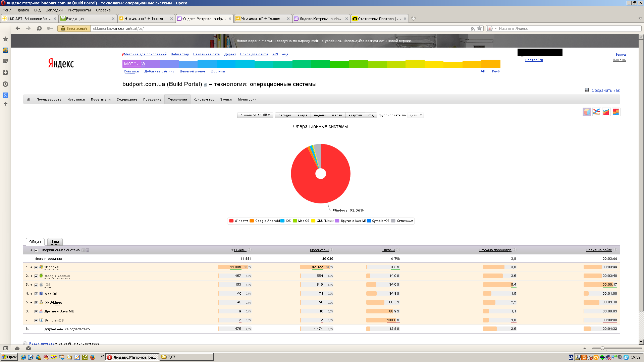Toggle the panel button in Opera status bar

point(6,348)
